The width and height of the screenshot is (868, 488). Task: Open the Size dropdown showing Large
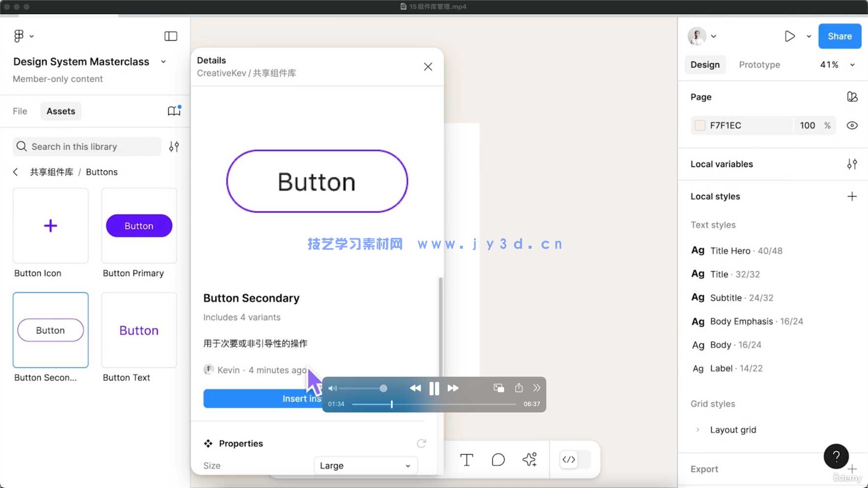(365, 465)
